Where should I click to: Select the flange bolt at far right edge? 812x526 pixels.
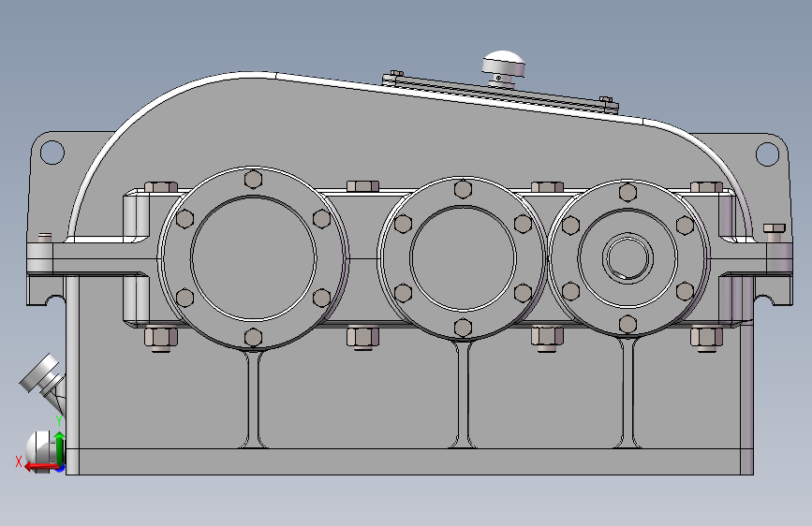[775, 231]
